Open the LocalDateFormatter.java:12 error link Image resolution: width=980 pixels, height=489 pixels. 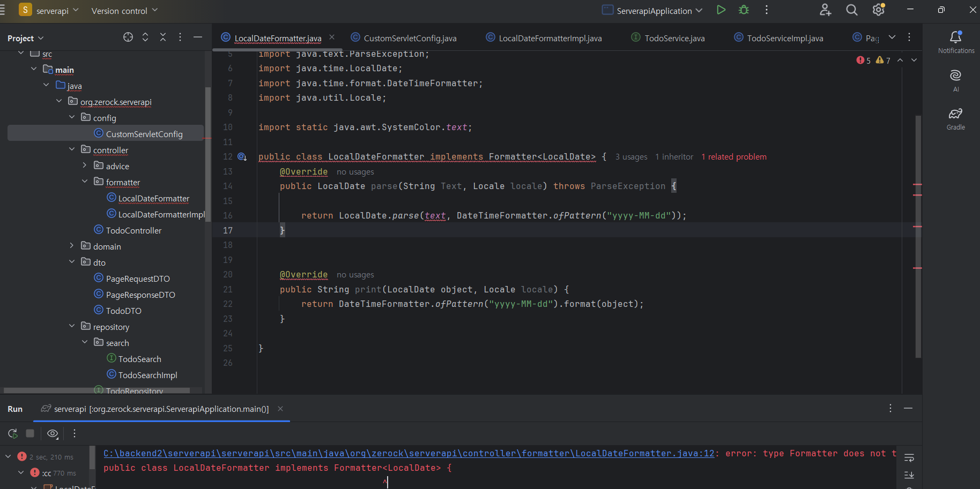click(x=409, y=453)
